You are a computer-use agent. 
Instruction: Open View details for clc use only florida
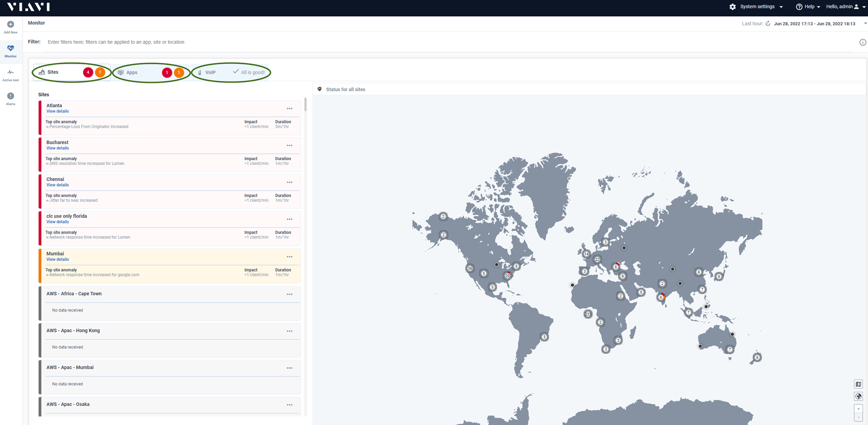point(57,222)
